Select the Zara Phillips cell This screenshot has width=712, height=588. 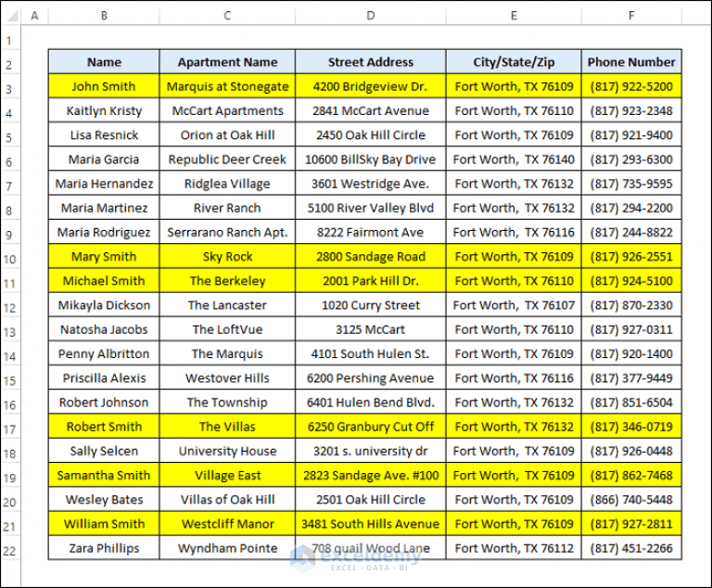104,548
